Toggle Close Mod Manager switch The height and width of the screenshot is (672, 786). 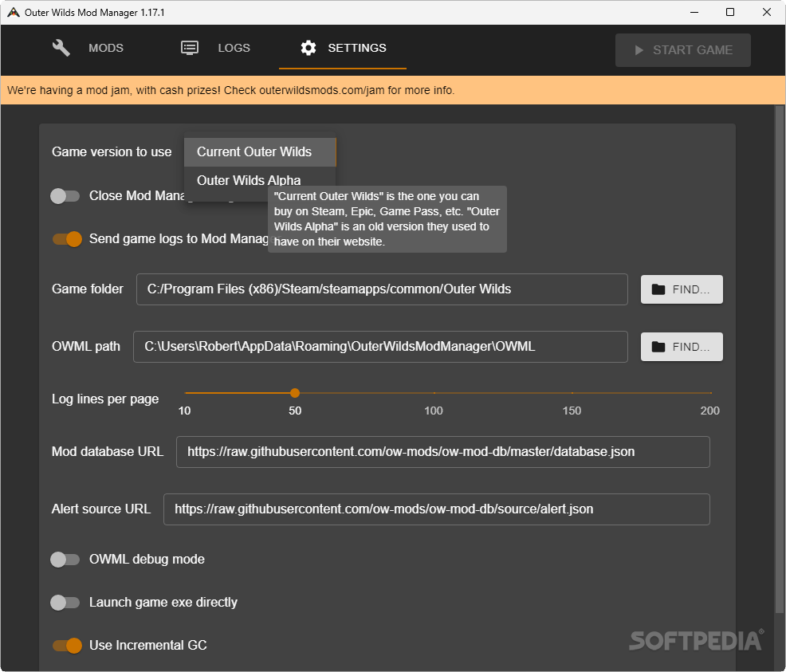point(65,196)
